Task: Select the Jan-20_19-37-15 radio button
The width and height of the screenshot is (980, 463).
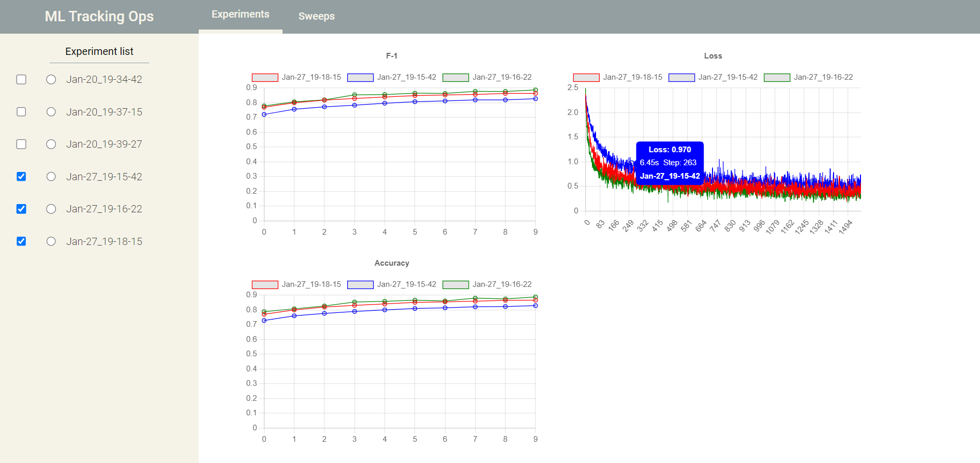Action: point(51,112)
